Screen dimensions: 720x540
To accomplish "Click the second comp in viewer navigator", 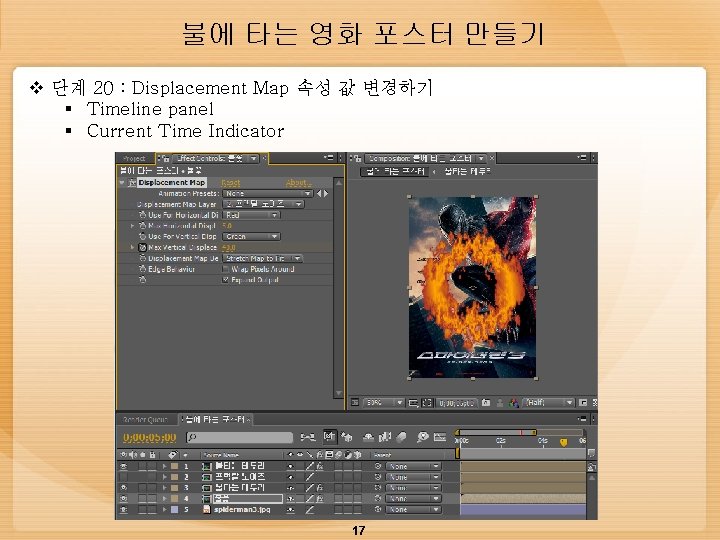I will coord(467,171).
